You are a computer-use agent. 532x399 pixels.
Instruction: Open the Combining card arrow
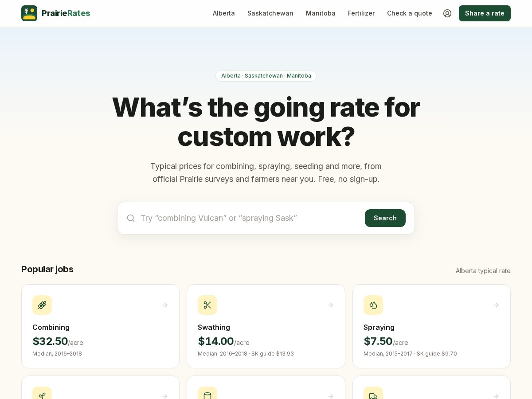165,305
